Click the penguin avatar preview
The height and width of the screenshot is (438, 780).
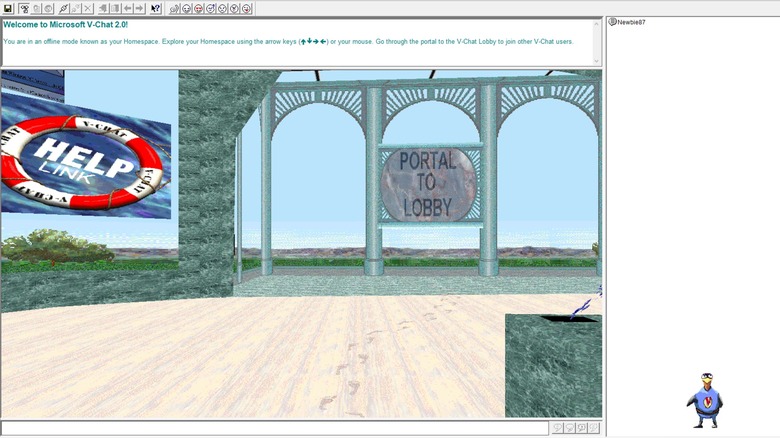[705, 400]
